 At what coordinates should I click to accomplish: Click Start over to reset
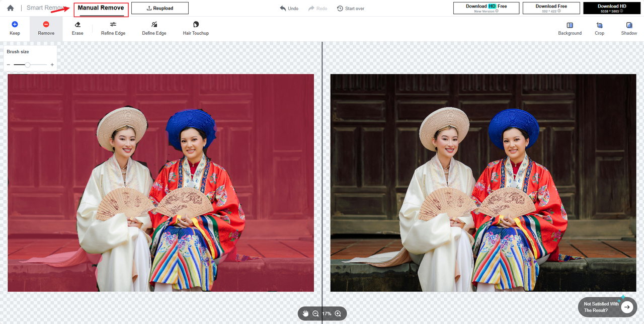(x=351, y=9)
